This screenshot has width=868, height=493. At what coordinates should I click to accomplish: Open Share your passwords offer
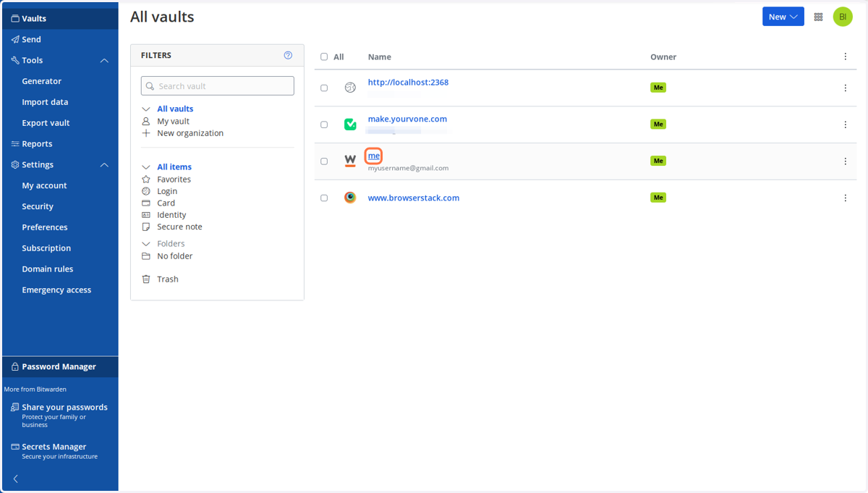(60, 416)
